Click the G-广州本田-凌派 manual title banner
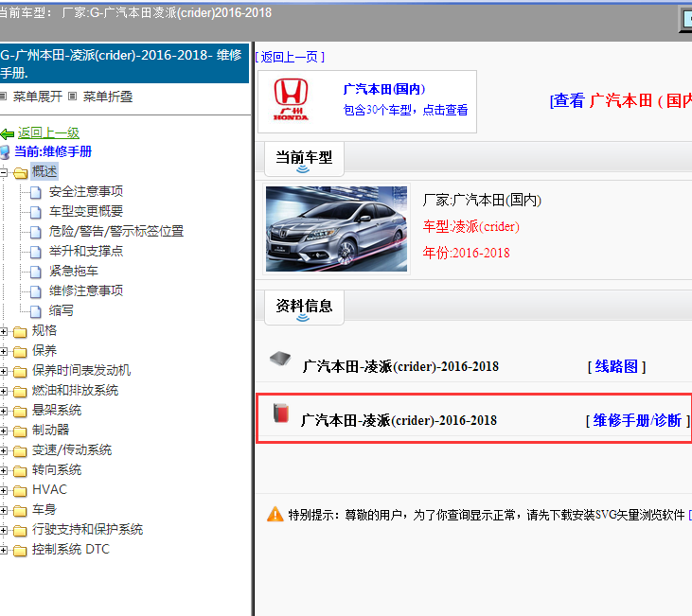Image resolution: width=692 pixels, height=616 pixels. coord(124,63)
